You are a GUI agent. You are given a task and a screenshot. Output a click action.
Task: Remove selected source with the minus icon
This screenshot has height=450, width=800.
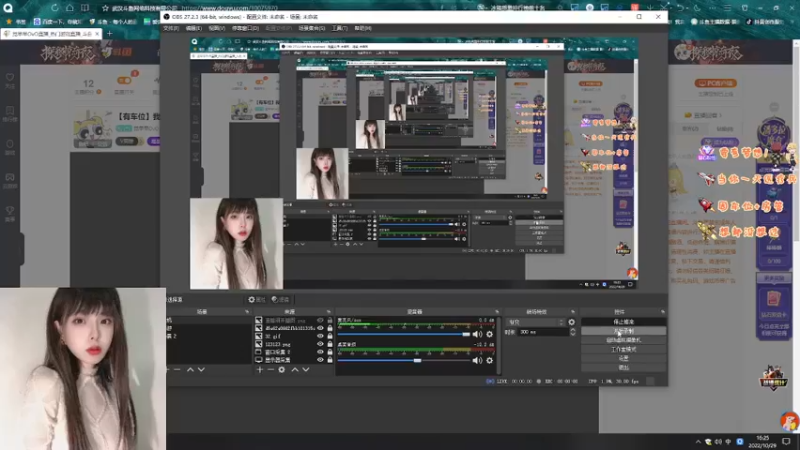(x=271, y=369)
